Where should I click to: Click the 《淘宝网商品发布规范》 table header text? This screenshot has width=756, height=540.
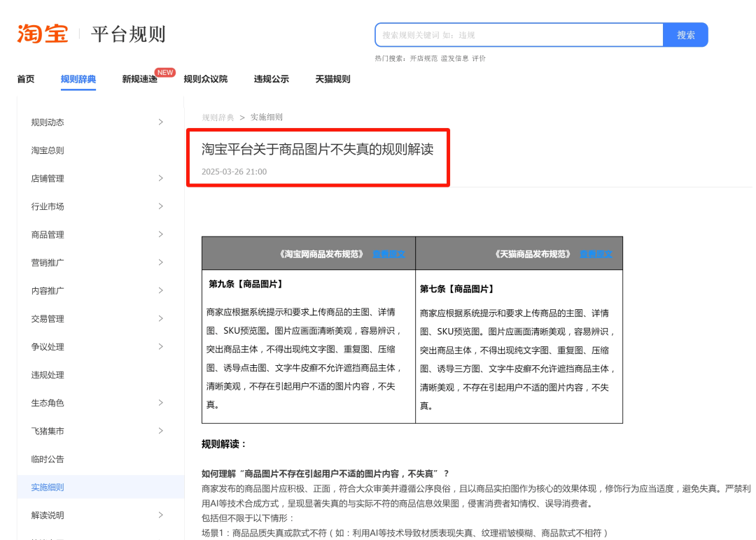321,254
